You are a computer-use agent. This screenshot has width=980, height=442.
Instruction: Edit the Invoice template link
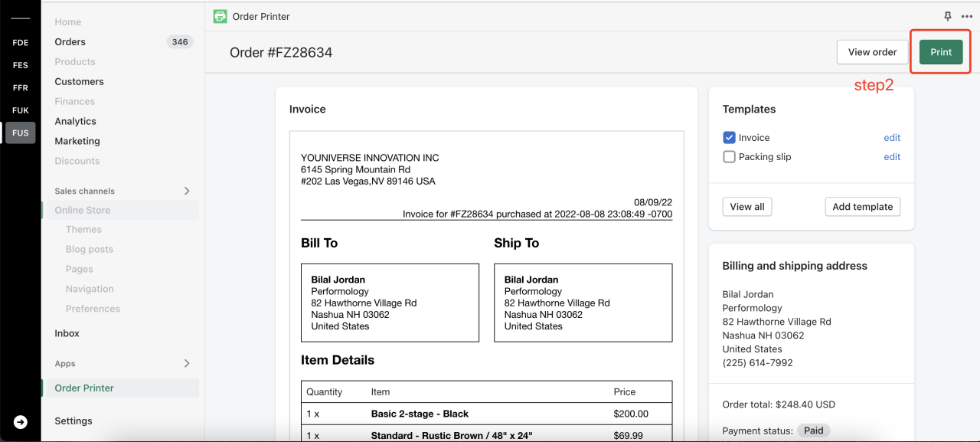point(892,138)
